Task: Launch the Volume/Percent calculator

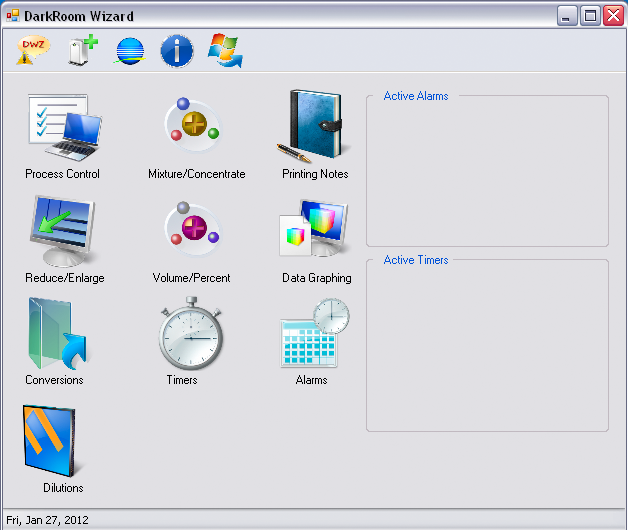Action: click(193, 230)
